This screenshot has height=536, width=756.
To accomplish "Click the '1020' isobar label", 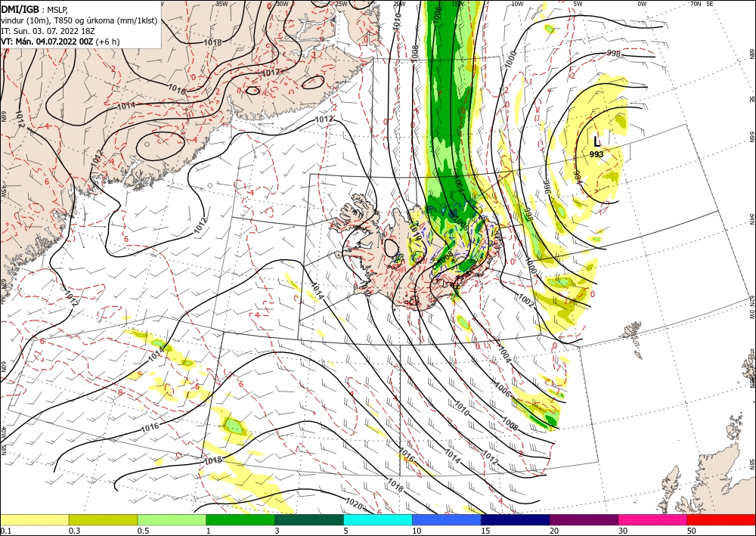I will click(x=355, y=504).
